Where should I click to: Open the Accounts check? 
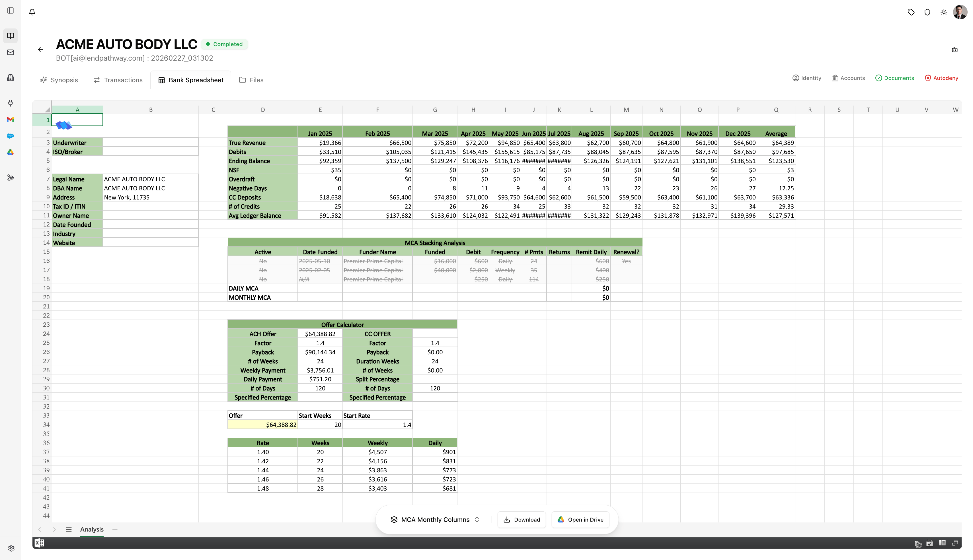(848, 78)
